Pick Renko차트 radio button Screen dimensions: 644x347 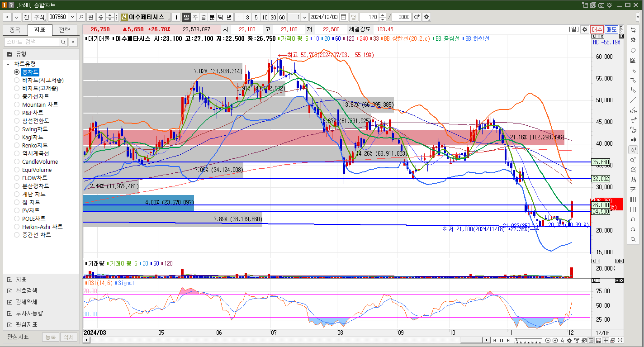click(x=17, y=145)
